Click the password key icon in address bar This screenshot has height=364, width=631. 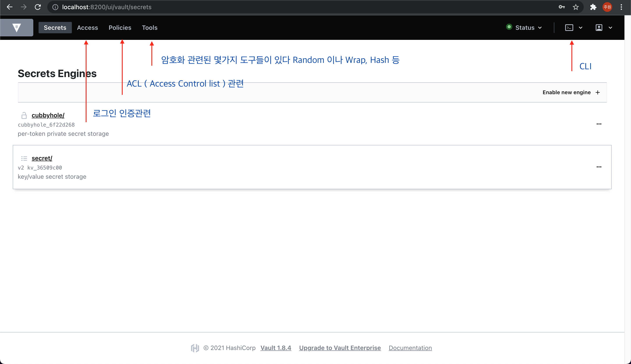(562, 7)
